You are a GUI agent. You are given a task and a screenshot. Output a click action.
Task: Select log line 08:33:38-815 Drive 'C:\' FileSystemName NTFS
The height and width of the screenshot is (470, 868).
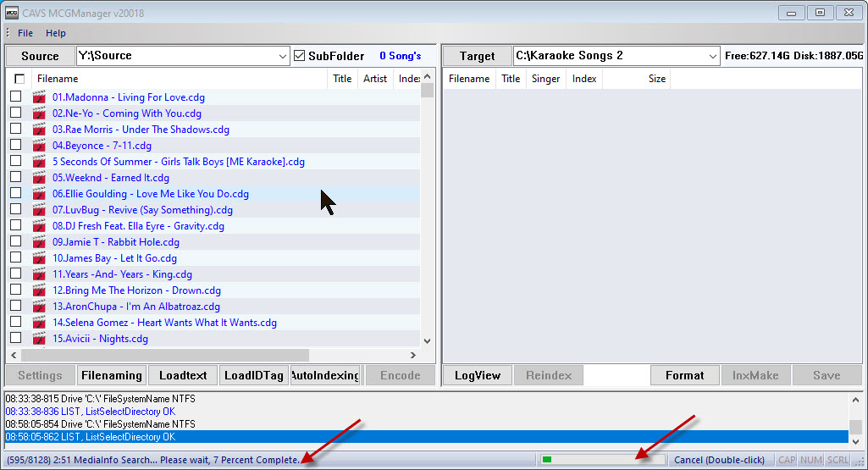426,399
